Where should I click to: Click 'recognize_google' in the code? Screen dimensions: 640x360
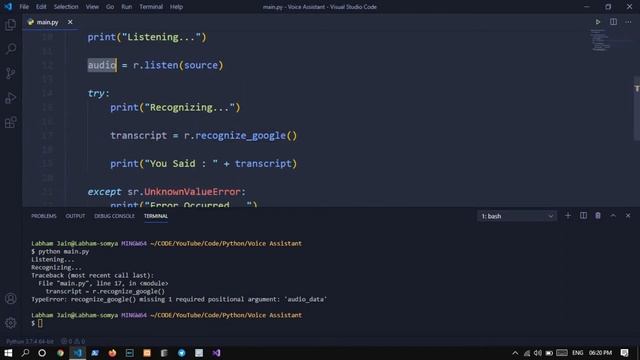point(240,136)
